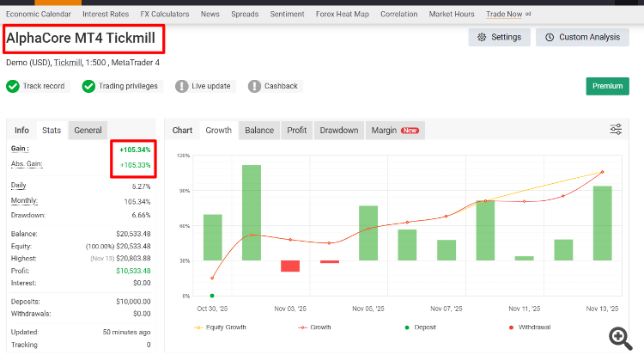Switch to the Info tab

tap(21, 131)
